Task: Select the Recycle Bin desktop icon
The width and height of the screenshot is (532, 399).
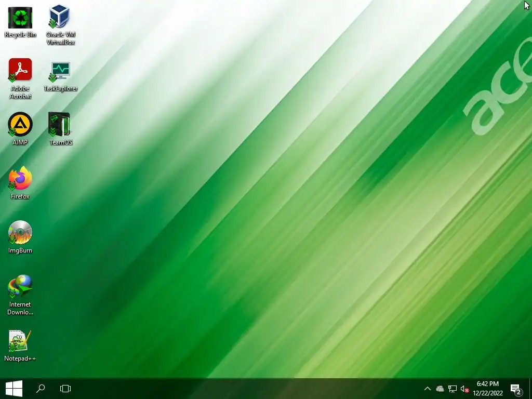Action: (x=20, y=22)
